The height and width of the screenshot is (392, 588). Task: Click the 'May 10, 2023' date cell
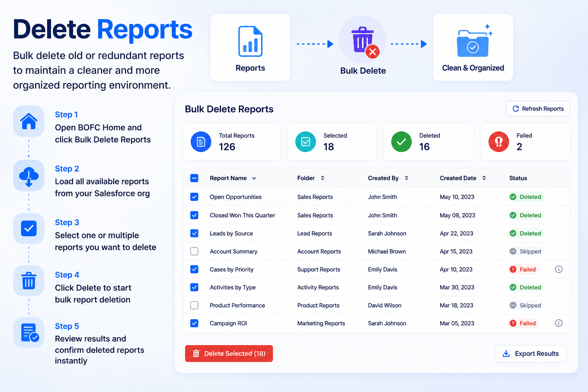[457, 197]
